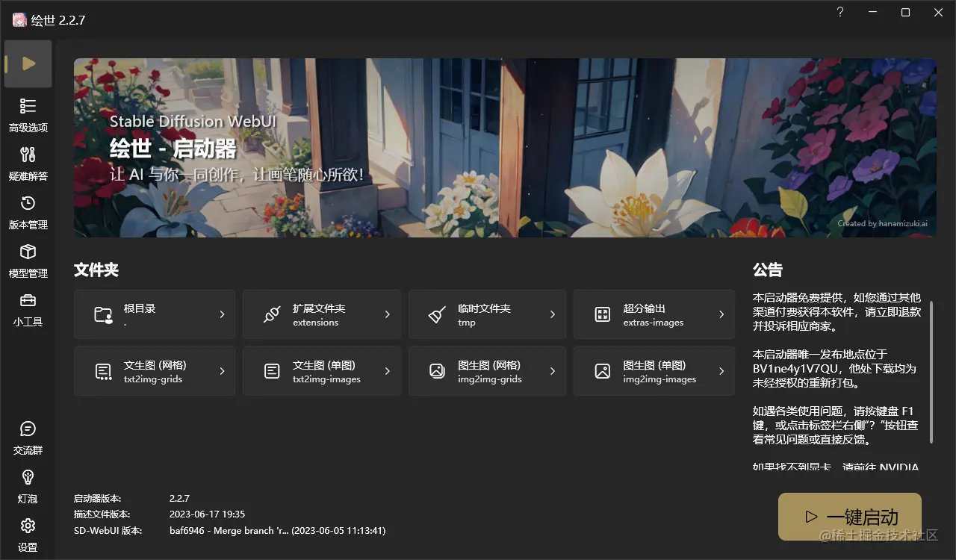Expand 临时文件夹 card chevron arrow
This screenshot has width=956, height=560.
(553, 314)
